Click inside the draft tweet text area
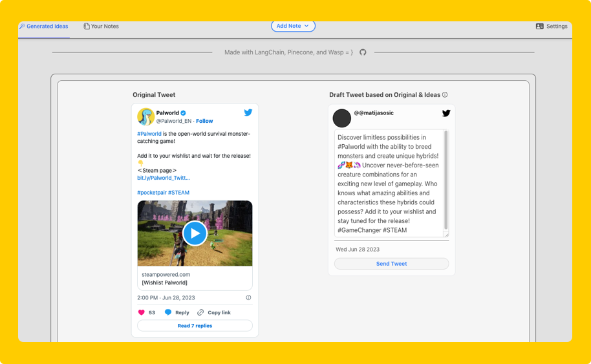591x364 pixels. (x=388, y=184)
